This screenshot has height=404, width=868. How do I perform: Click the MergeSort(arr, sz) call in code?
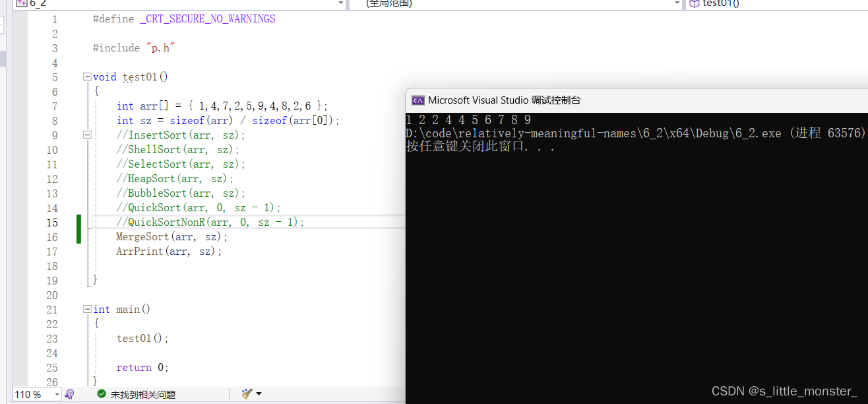(171, 237)
